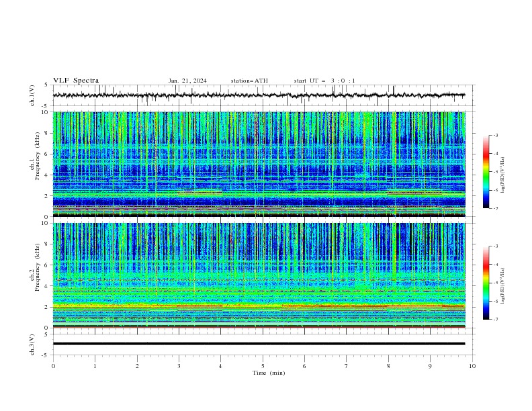Click the ch.1 voltage waveform trace
Image resolution: width=532 pixels, height=411 pixels.
coord(259,95)
